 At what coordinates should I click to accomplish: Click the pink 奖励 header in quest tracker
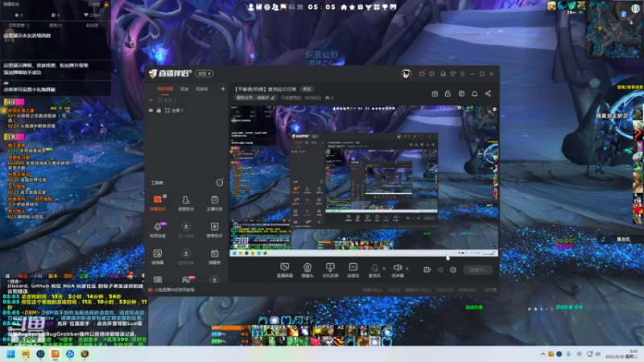(x=14, y=102)
